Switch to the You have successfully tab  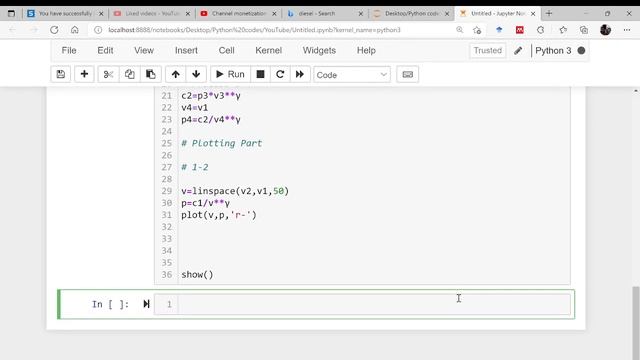65,13
